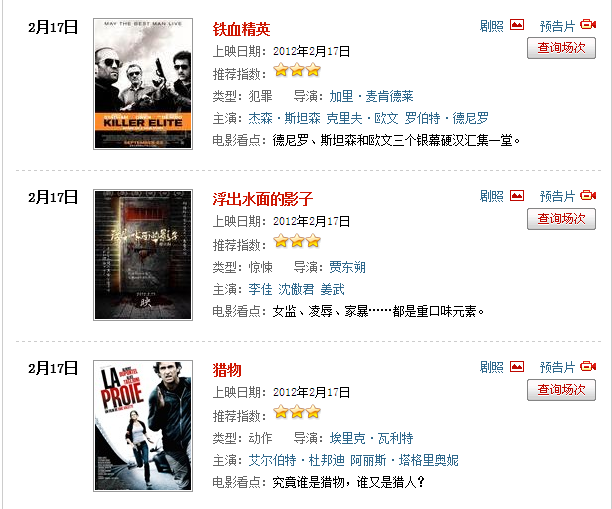Click the 剧照 photo icon for 浮出水面的影子
This screenshot has height=509, width=612.
tap(517, 196)
